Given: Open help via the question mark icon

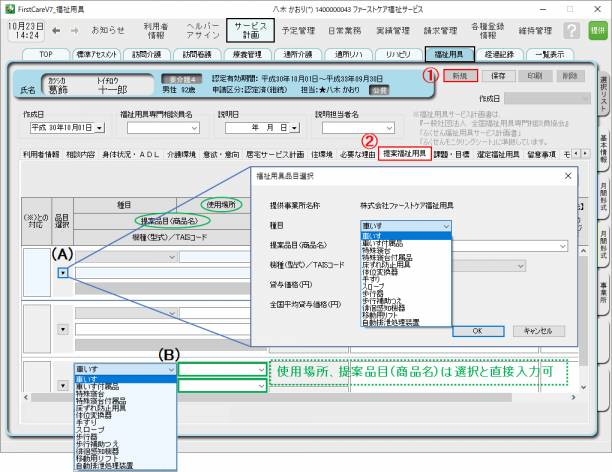Looking at the screenshot, I should pos(573,31).
